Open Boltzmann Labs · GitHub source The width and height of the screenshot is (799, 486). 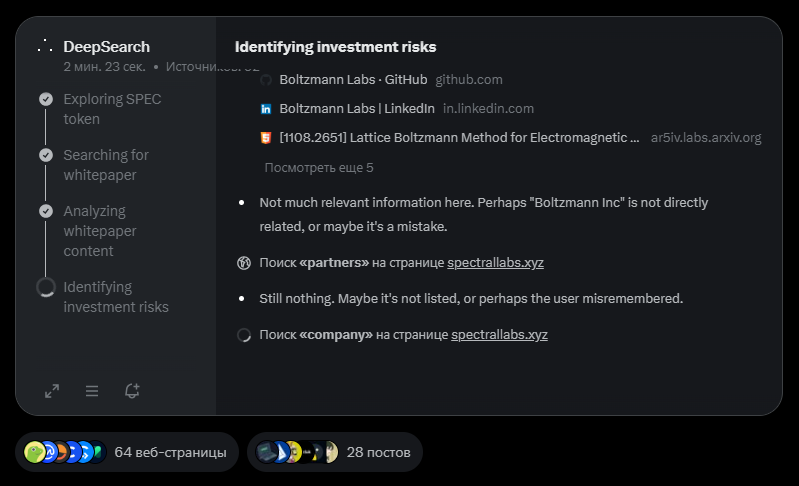(x=353, y=80)
